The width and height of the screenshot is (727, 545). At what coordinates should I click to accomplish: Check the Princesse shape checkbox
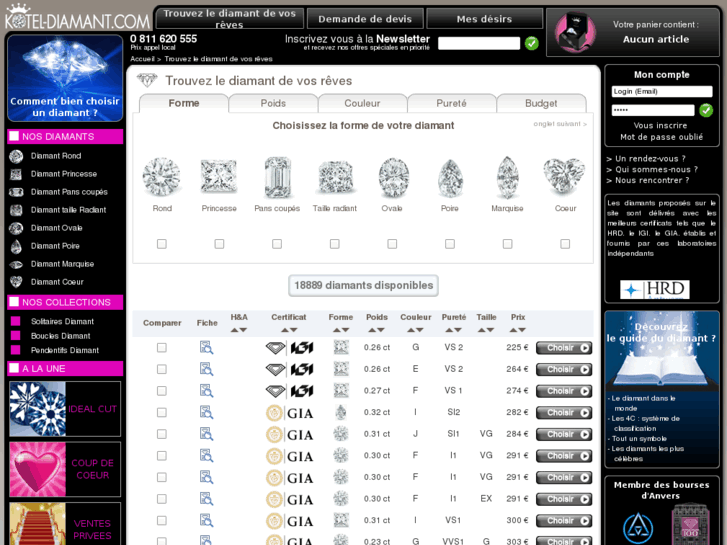pyautogui.click(x=219, y=244)
